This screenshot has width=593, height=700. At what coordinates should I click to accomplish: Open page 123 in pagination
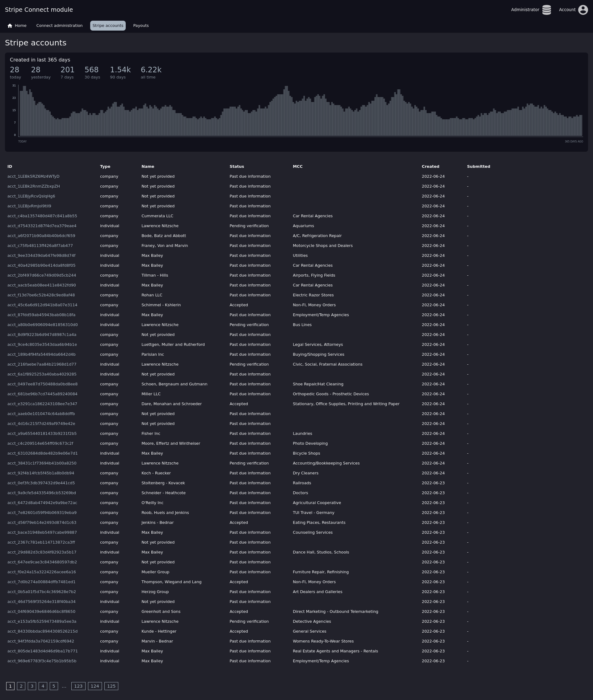click(x=78, y=686)
